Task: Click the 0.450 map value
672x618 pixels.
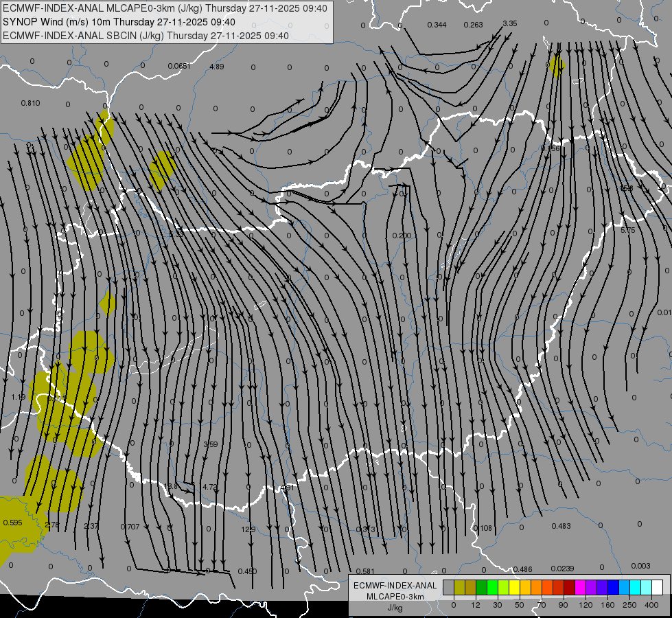Action: 247,572
